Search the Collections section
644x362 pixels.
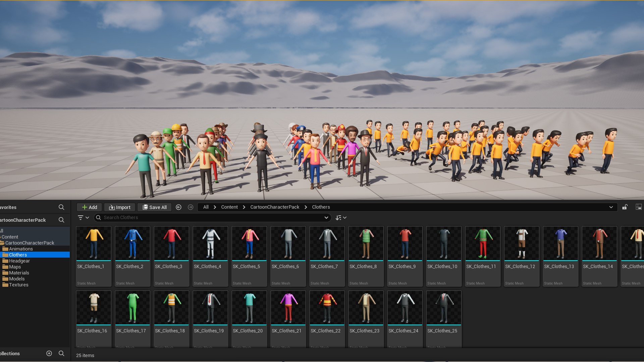point(61,353)
